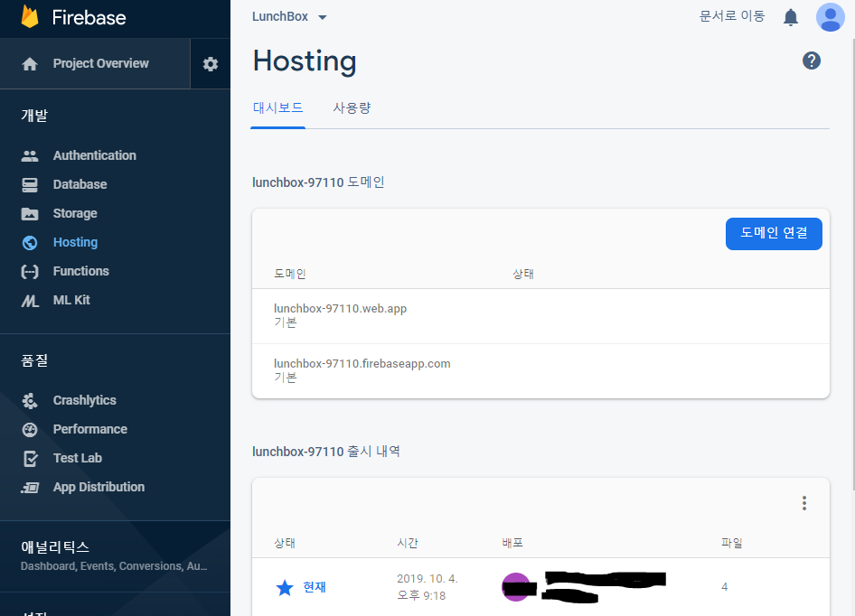Click the purple deployer avatar
The width and height of the screenshot is (855, 616).
pos(516,587)
